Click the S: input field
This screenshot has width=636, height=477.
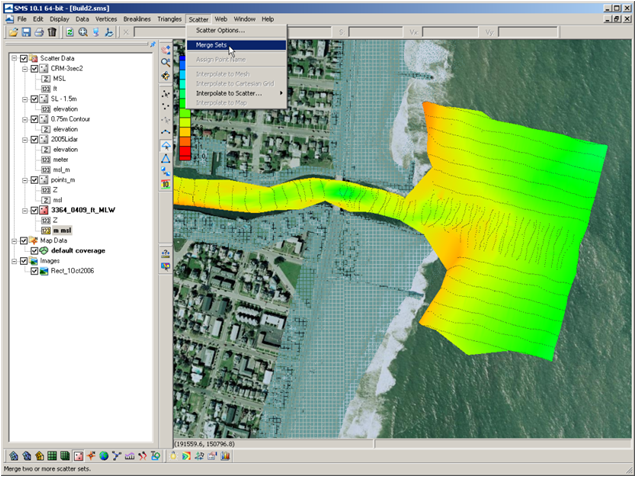(376, 32)
